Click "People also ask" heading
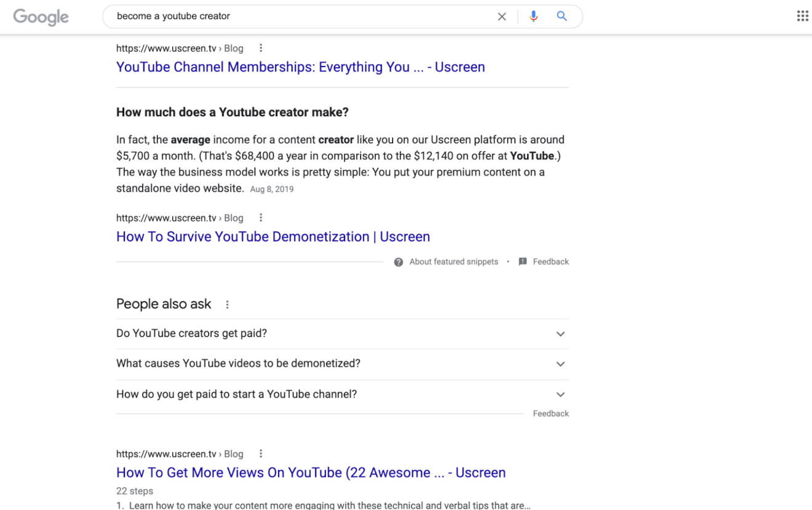The width and height of the screenshot is (812, 510). [x=164, y=304]
